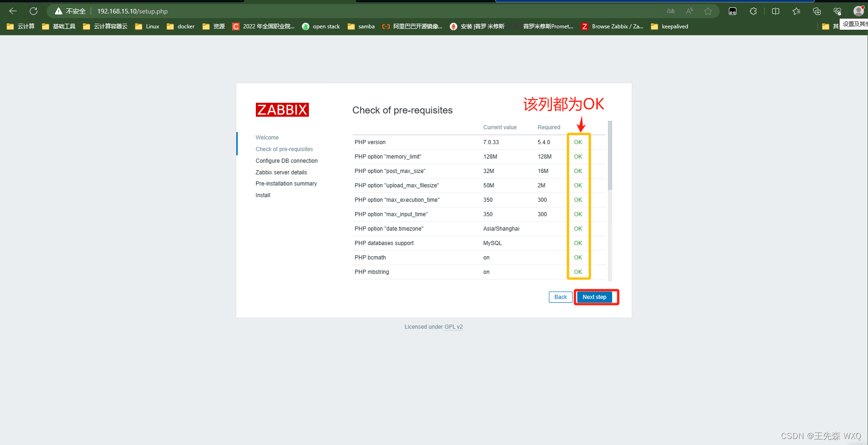
Task: Click the not-secure warning icon
Action: [59, 11]
